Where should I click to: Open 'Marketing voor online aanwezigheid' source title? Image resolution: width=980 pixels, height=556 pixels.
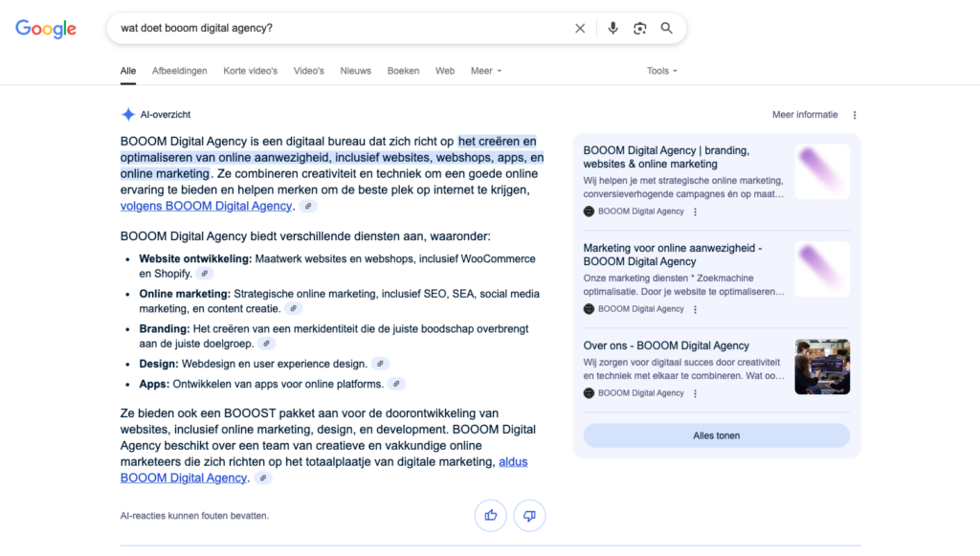click(673, 255)
